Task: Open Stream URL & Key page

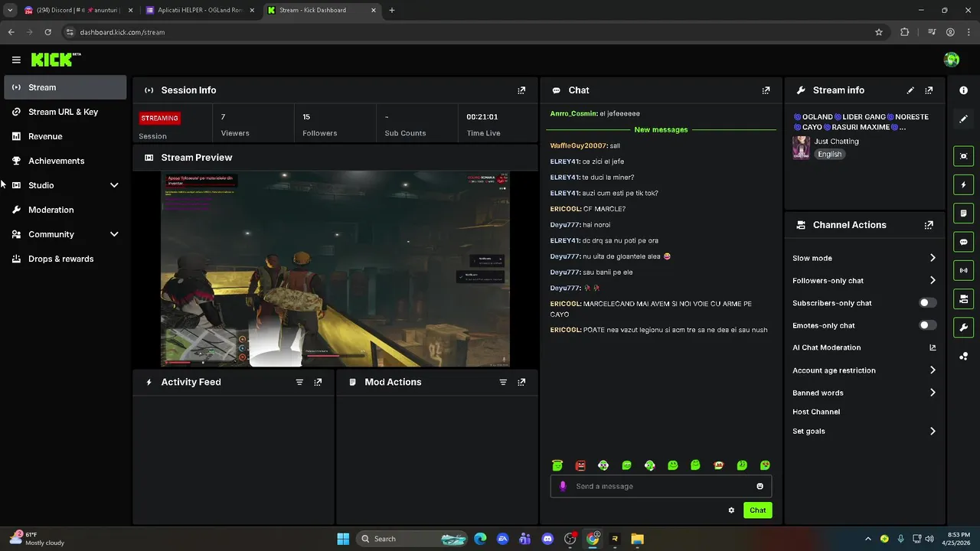Action: pos(65,112)
